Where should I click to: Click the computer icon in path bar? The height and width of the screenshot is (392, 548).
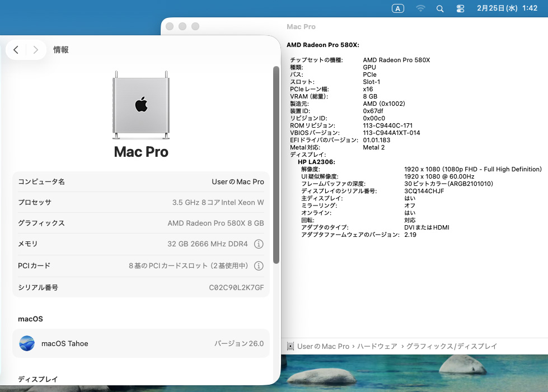pyautogui.click(x=290, y=346)
